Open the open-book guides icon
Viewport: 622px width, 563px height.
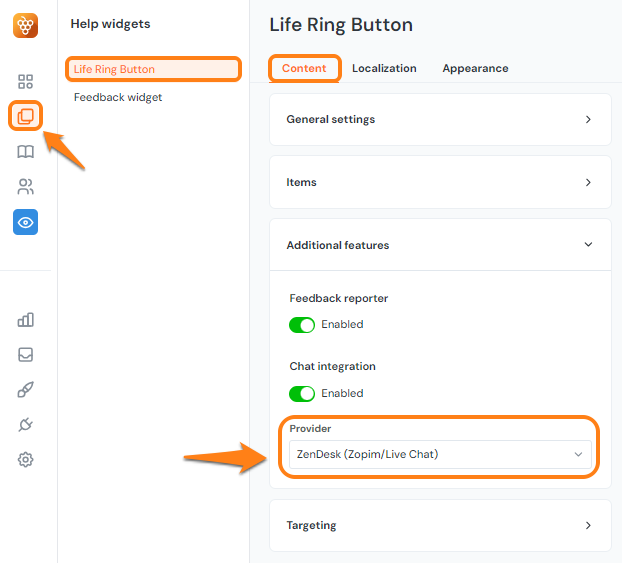coord(26,152)
